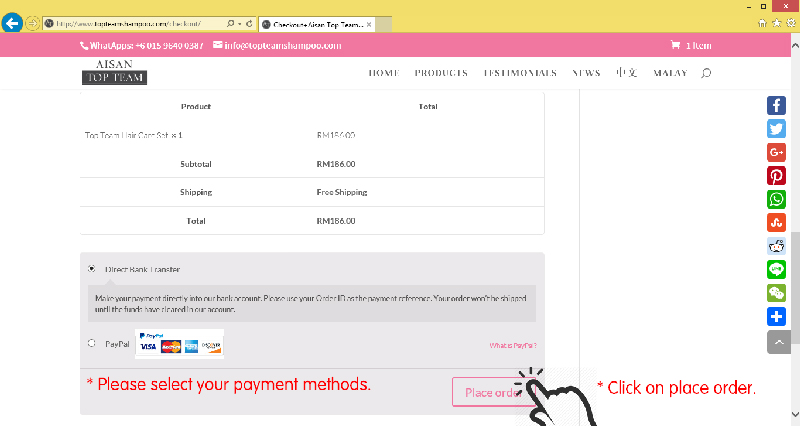Share page on Twitter
The width and height of the screenshot is (800, 426).
pos(776,129)
